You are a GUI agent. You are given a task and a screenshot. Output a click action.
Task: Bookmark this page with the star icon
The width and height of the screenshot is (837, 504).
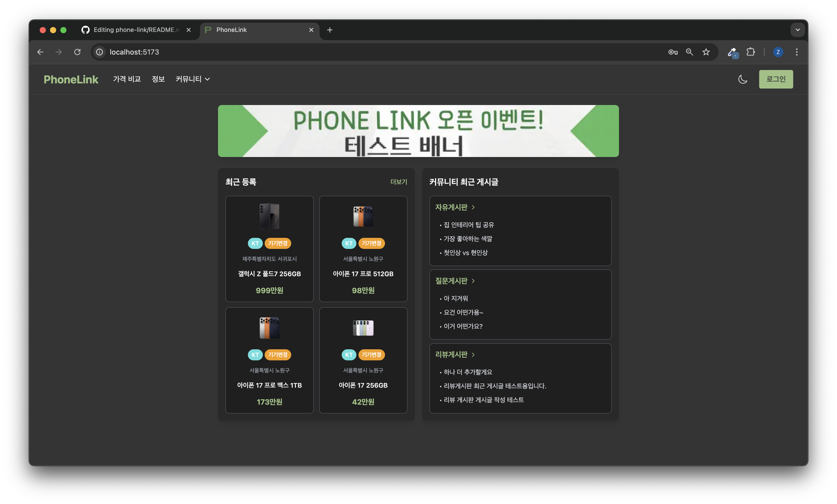[706, 52]
